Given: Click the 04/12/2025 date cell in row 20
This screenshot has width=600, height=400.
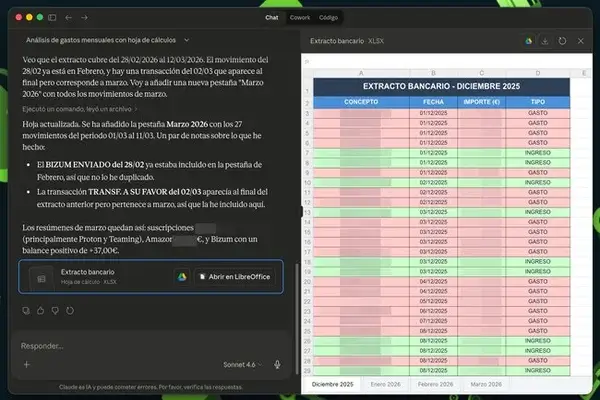Looking at the screenshot, I should (433, 281).
